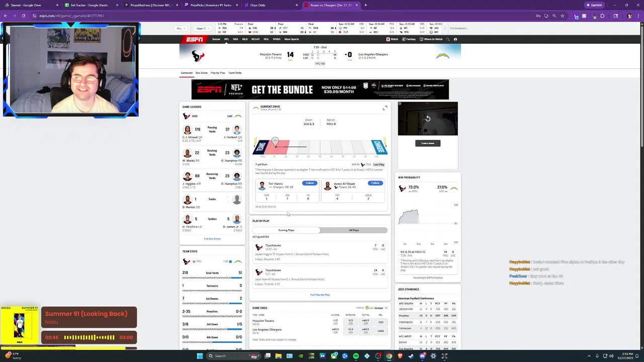Image resolution: width=644 pixels, height=362 pixels.
Task: Click the Houston row in AFC South standings
Action: point(428,316)
